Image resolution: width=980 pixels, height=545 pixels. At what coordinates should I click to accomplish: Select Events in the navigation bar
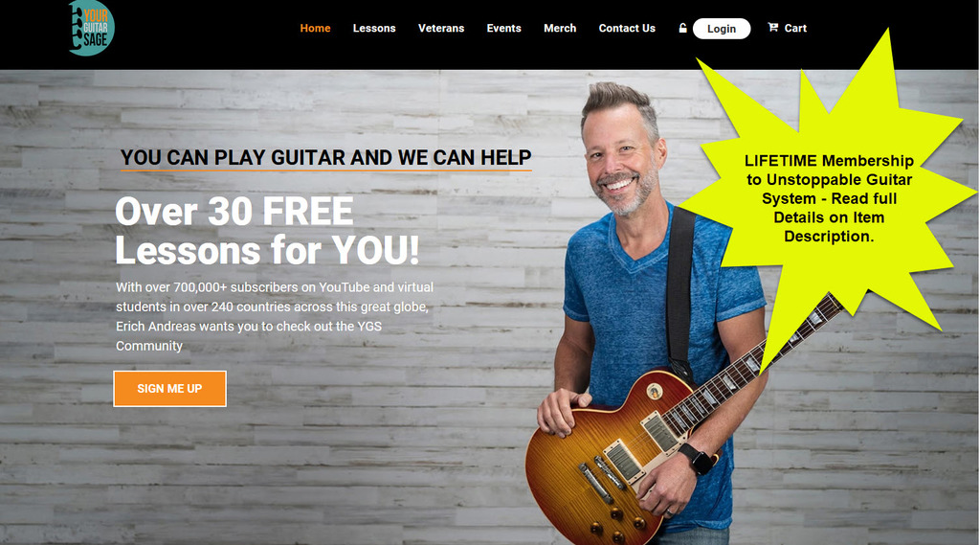click(503, 28)
